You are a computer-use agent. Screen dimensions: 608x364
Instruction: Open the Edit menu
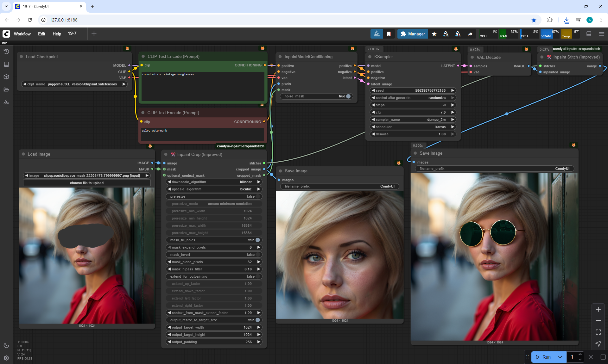tap(41, 34)
